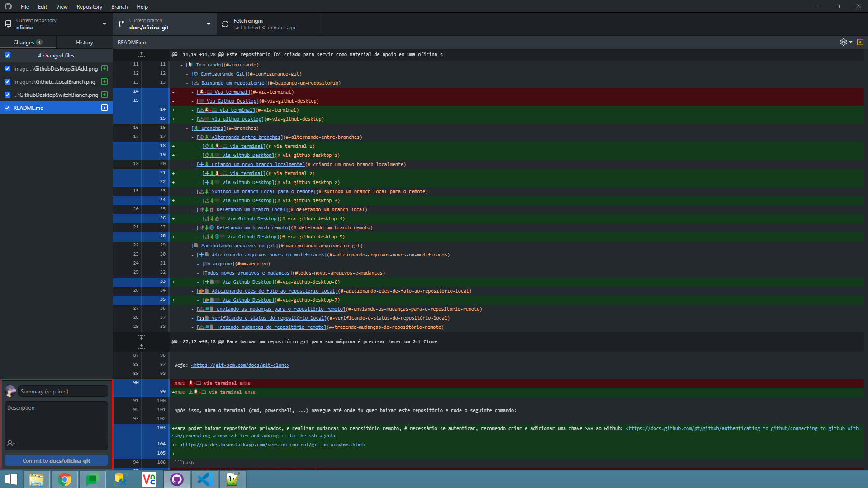The width and height of the screenshot is (868, 488).
Task: Click the branch icon in toolbar
Action: pyautogui.click(x=121, y=24)
